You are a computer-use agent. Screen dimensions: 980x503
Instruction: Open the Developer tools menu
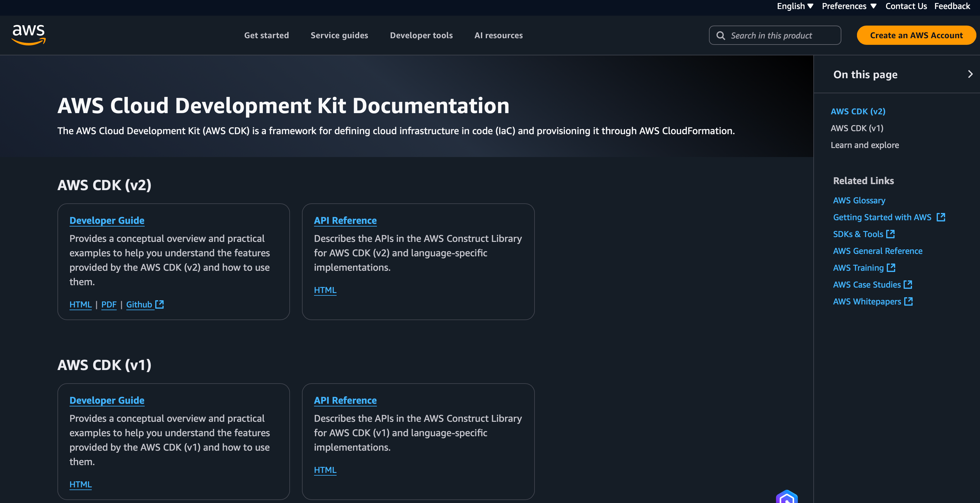pos(421,35)
